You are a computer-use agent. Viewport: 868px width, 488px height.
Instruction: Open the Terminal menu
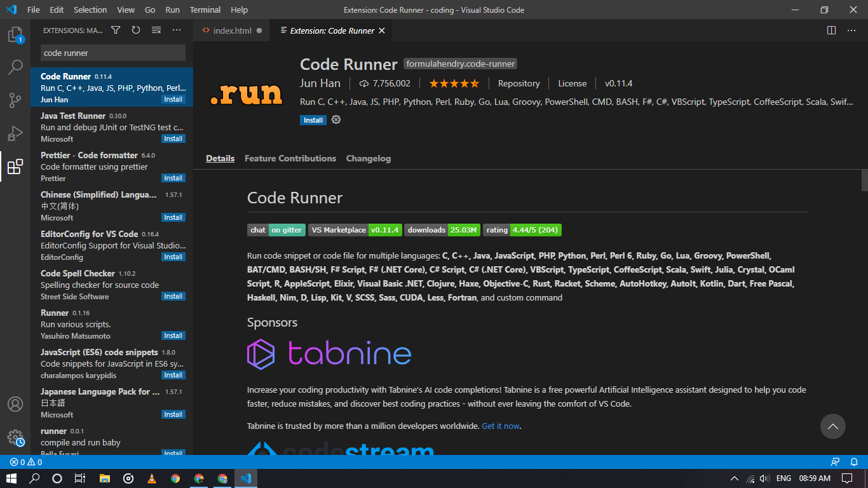(x=205, y=10)
